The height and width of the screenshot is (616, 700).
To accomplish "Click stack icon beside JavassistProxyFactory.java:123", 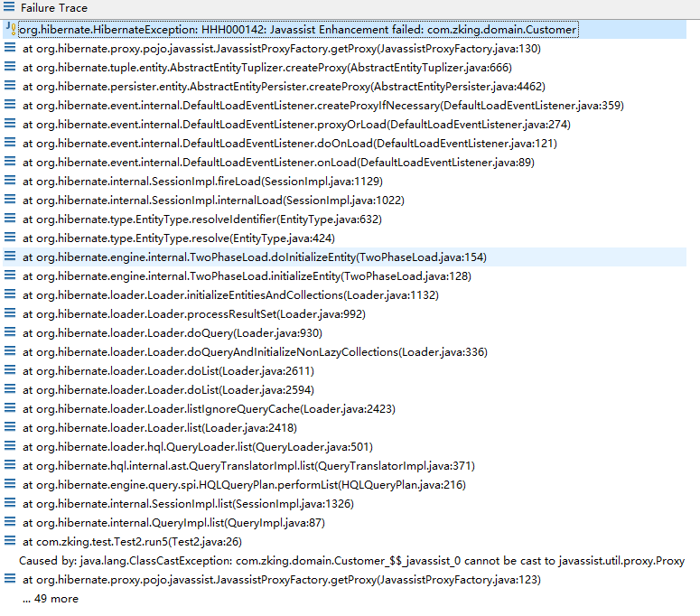I will [x=10, y=579].
